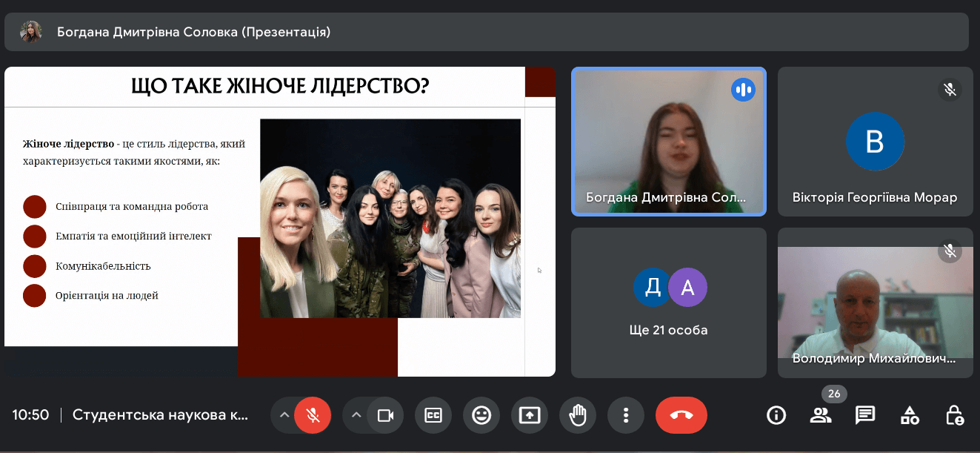Open host controls lock icon
Viewport: 980px width, 453px height.
pos(955,415)
